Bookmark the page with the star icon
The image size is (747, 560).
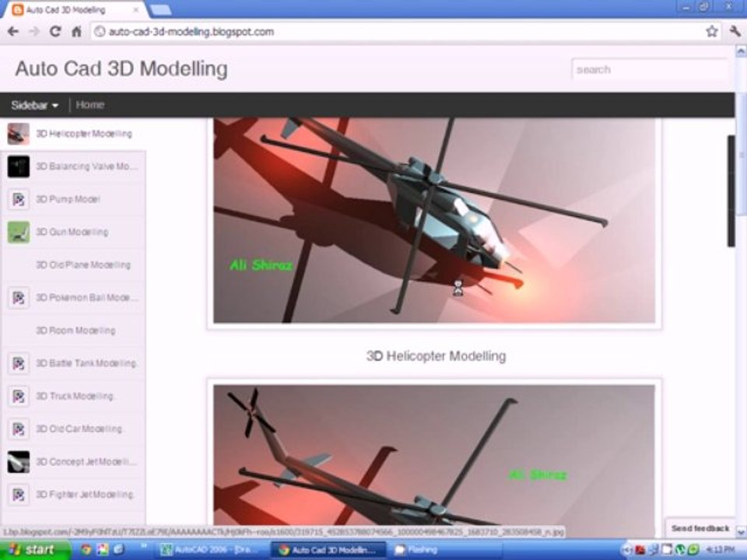click(x=712, y=31)
